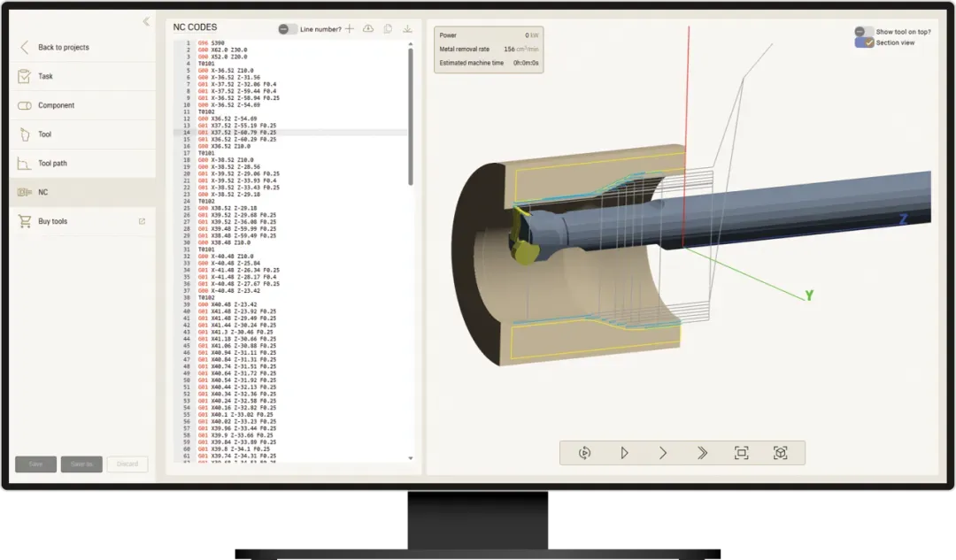Viewport: 956px width, 560px height.
Task: Click the Component icon in sidebar
Action: [x=25, y=105]
